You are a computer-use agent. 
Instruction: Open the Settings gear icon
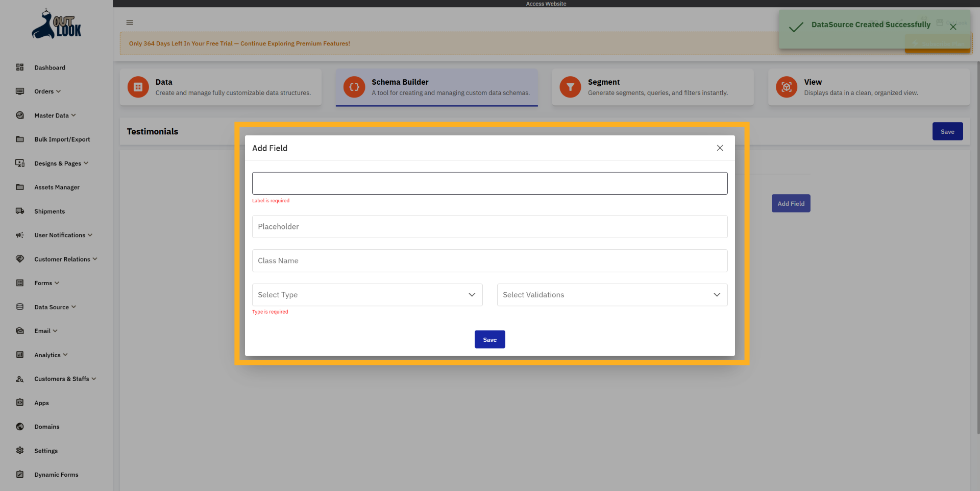[x=20, y=451]
